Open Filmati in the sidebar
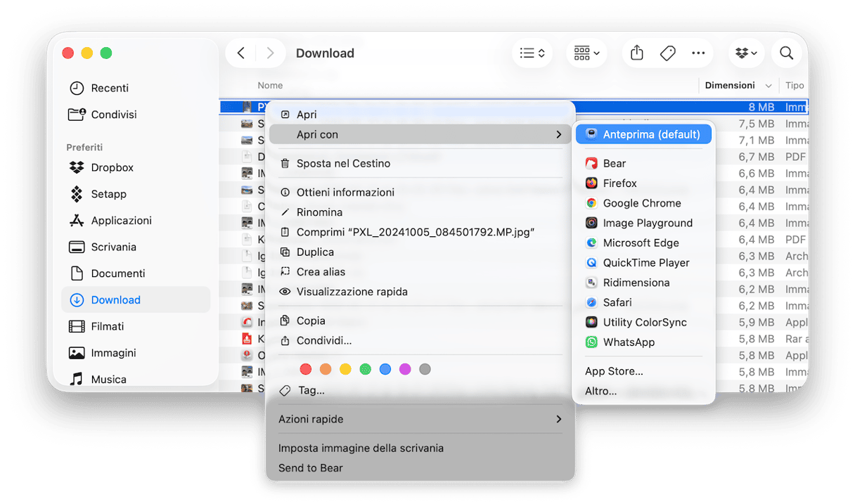 pos(136,326)
